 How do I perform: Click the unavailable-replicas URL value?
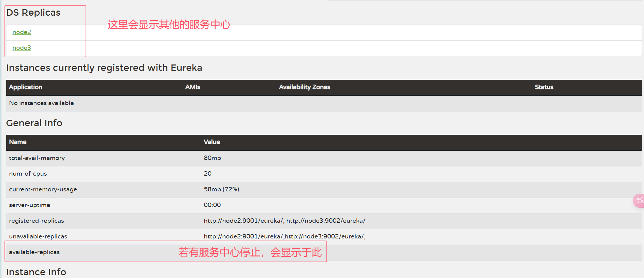point(285,236)
